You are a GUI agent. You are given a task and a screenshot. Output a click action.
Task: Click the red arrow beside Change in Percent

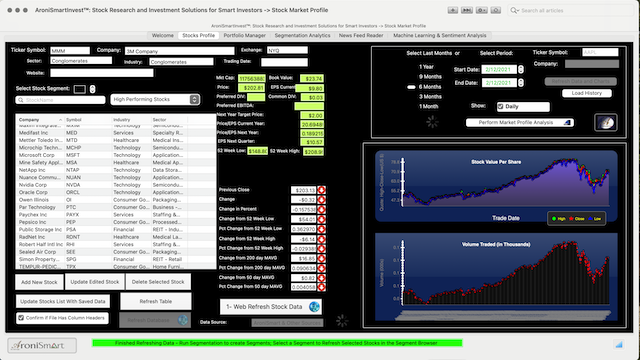322,209
